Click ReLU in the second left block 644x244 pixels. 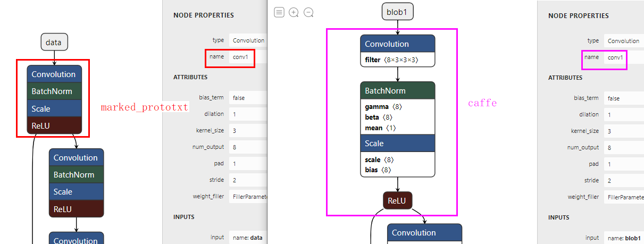77,208
